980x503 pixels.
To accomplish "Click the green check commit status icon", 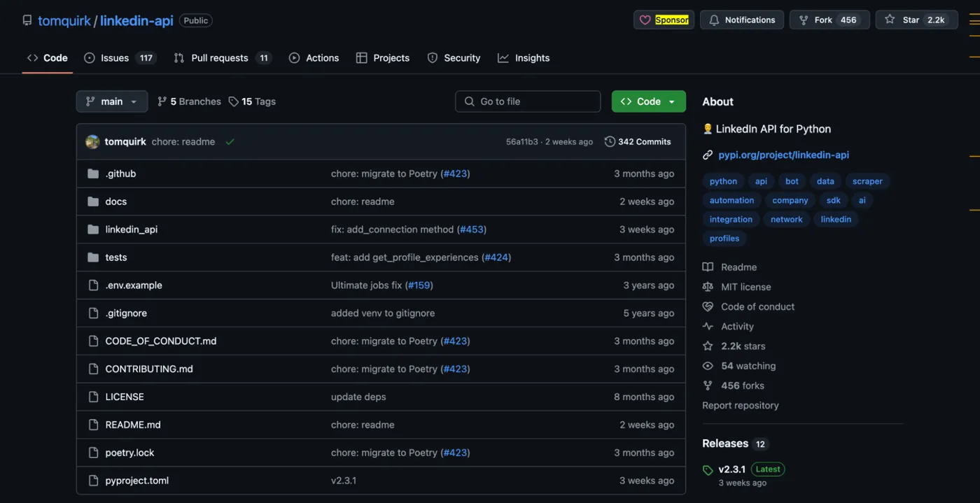I will tap(230, 142).
